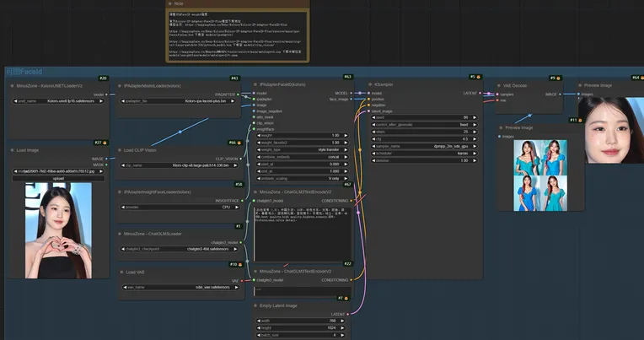Viewport: 644px width, 340px height.
Task: Click the KSampler LATENT output port
Action: [x=480, y=93]
